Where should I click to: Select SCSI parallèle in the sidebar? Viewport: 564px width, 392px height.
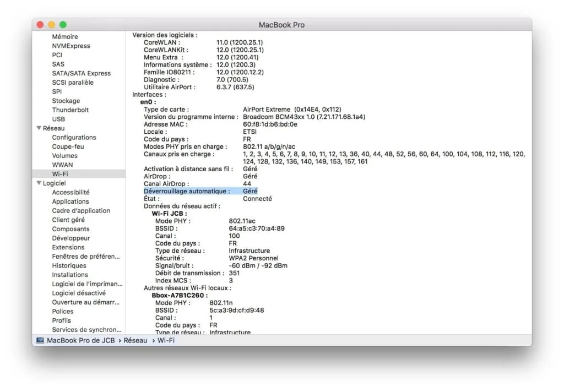pyautogui.click(x=73, y=83)
